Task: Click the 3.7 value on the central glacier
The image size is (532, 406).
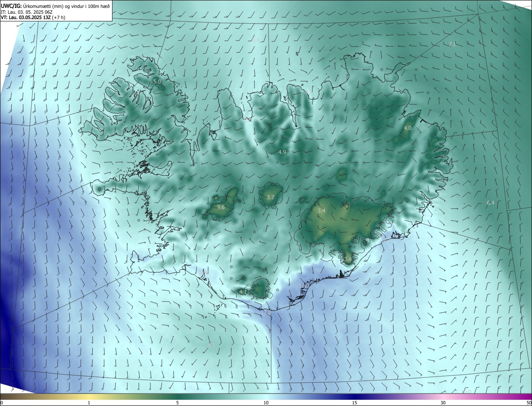Action: 271,198
